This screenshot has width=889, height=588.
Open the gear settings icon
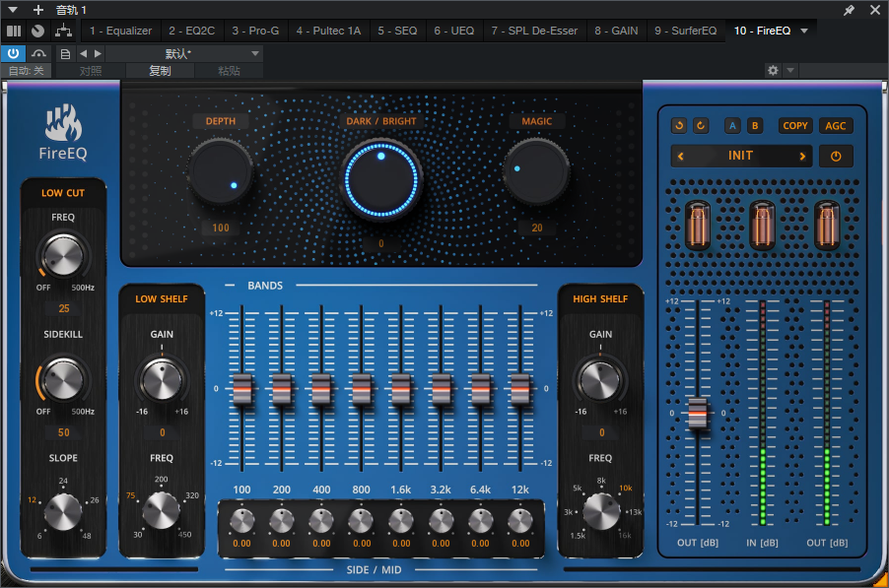click(773, 70)
